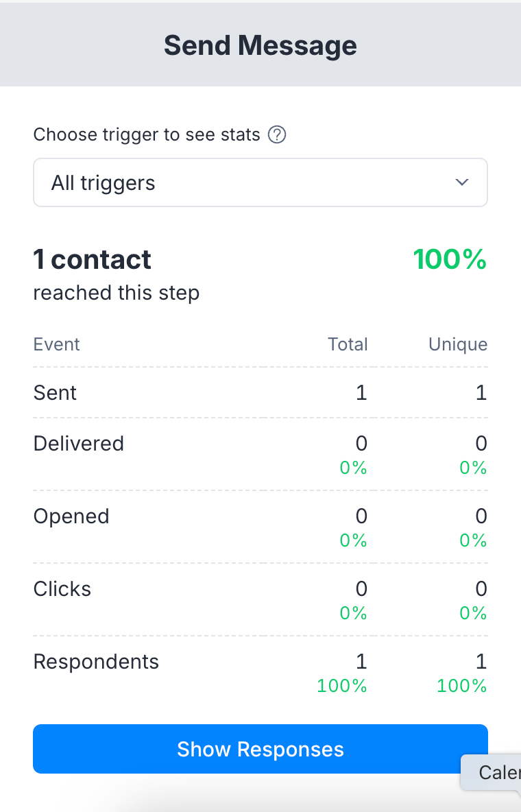The width and height of the screenshot is (521, 812).
Task: Select the Opened event row label
Action: coord(71,516)
